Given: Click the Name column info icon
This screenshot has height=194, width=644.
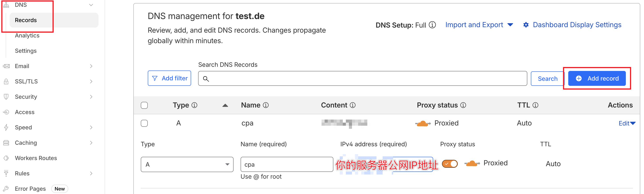Looking at the screenshot, I should click(x=266, y=105).
